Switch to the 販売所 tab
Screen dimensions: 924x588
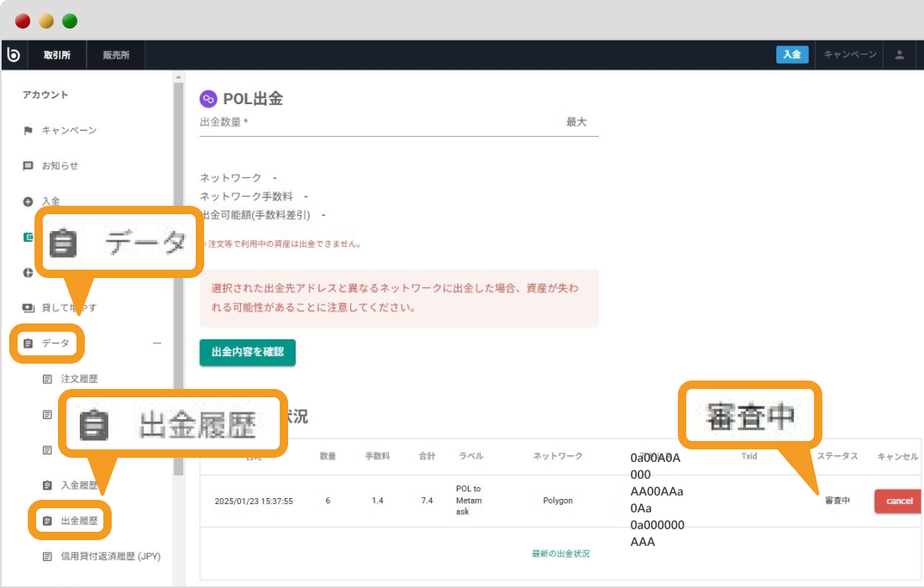point(116,55)
